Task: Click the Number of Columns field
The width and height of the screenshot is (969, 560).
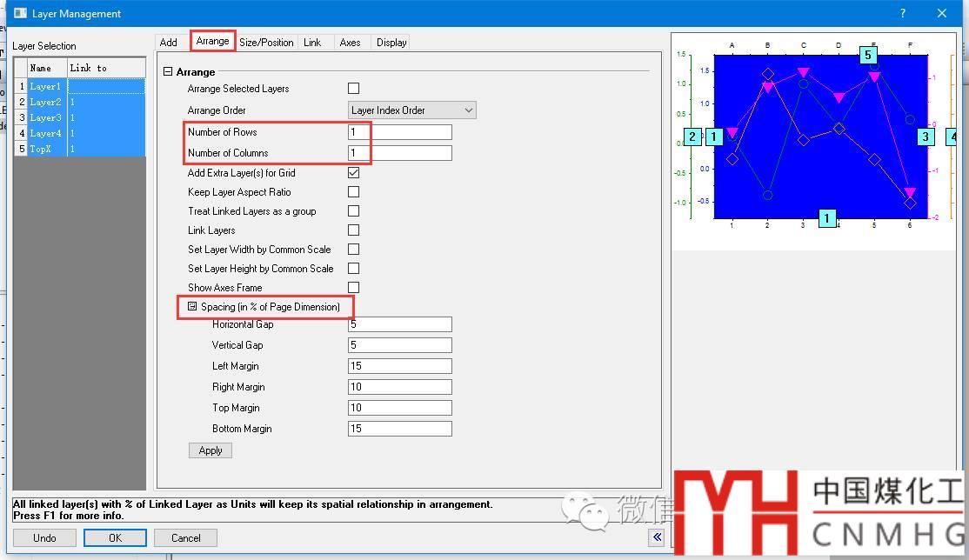Action: click(x=400, y=153)
